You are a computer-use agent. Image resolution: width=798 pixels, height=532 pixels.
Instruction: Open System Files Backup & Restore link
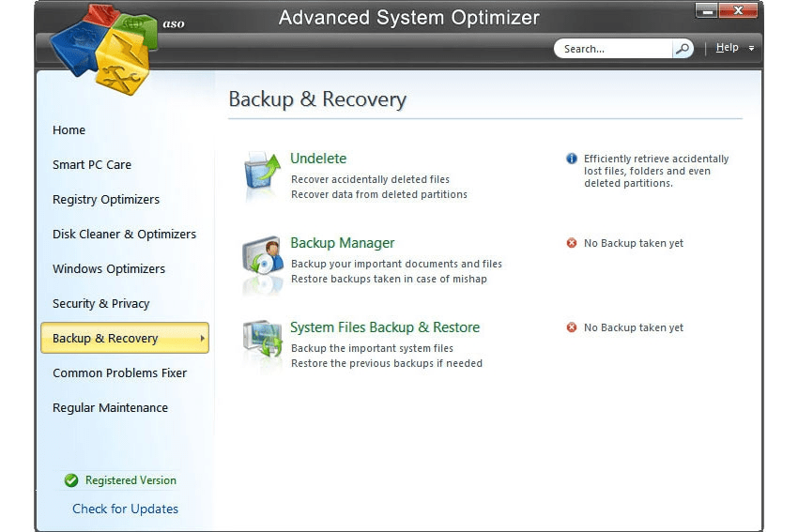click(385, 327)
